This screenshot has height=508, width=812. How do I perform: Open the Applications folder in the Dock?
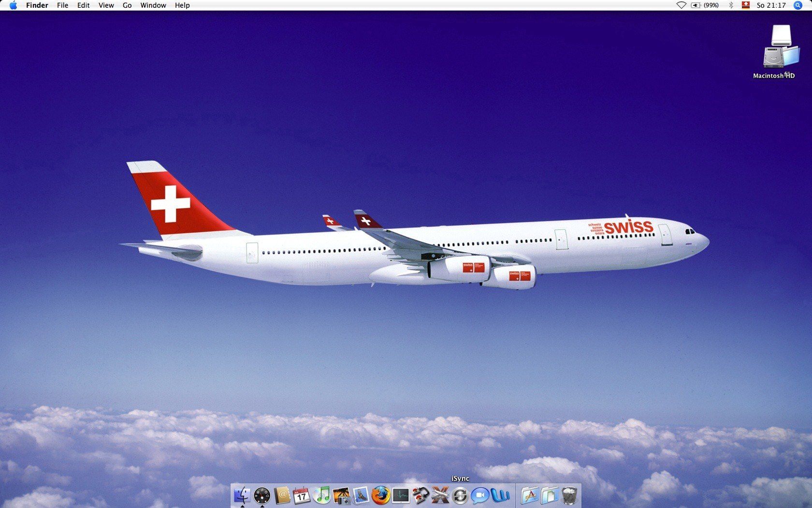click(530, 495)
